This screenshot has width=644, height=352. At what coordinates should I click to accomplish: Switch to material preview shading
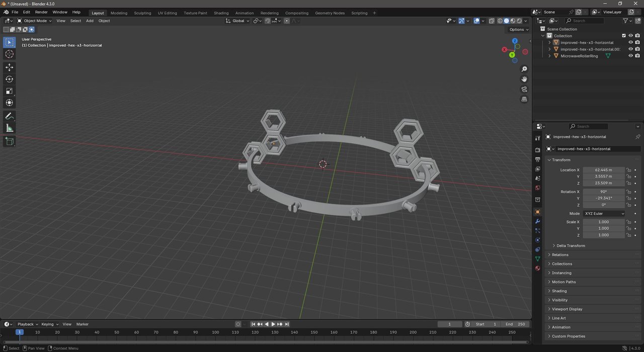point(513,21)
